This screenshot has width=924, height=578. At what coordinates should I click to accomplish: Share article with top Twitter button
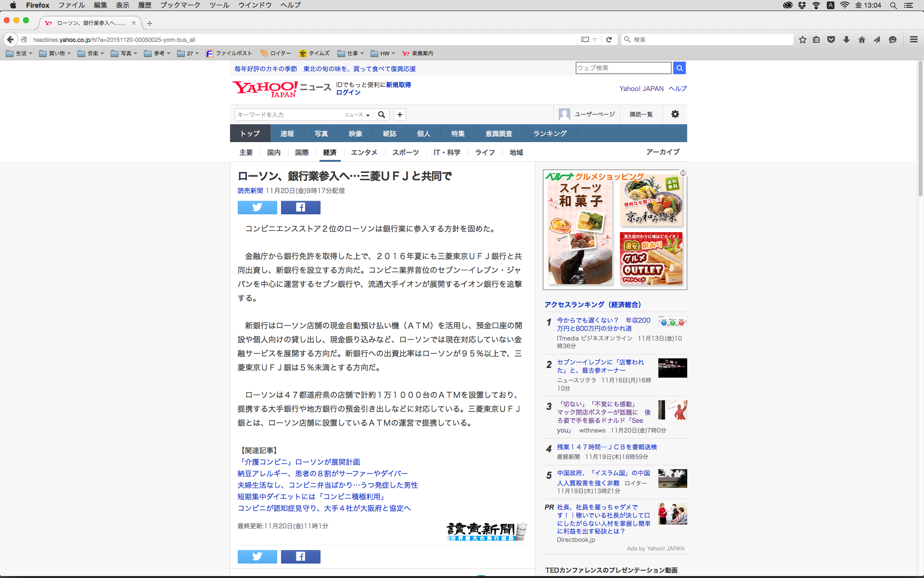point(257,207)
